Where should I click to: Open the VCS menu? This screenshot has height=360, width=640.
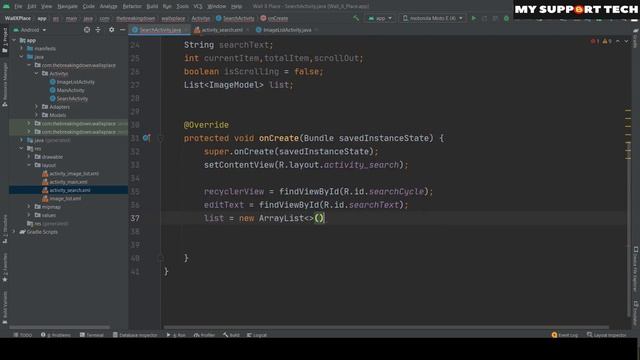point(198,6)
